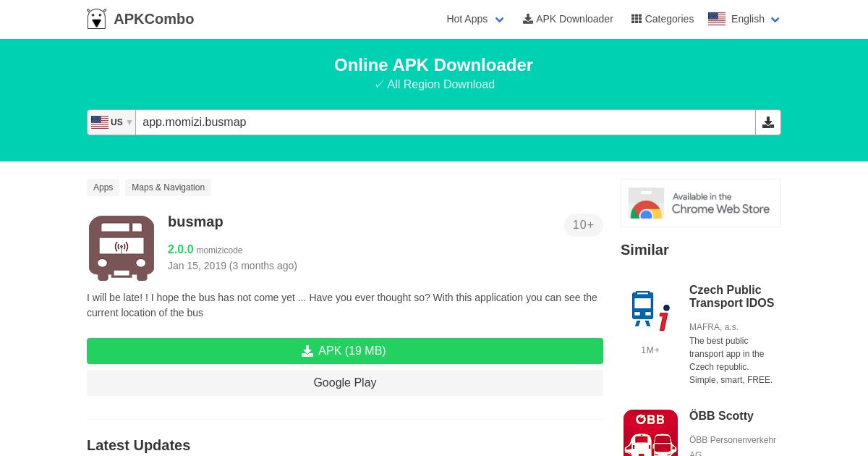Open the Categories menu
Screen dimensions: 868x456
coord(663,19)
